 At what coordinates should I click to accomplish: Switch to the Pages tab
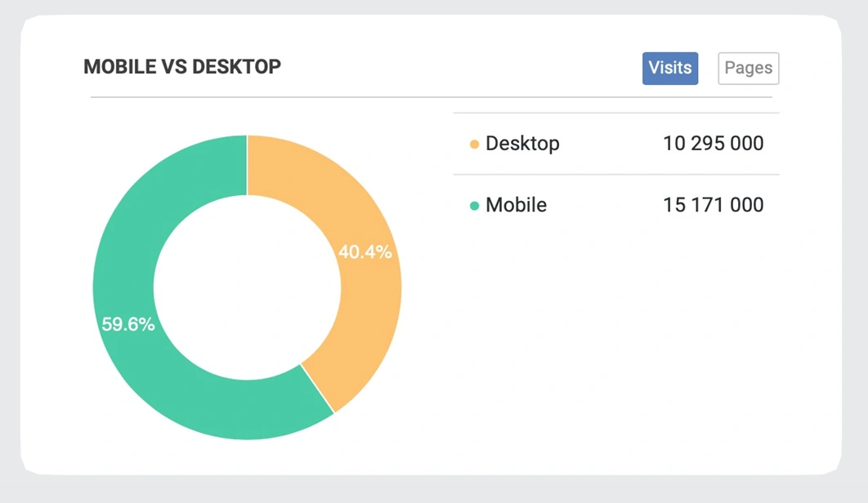748,69
